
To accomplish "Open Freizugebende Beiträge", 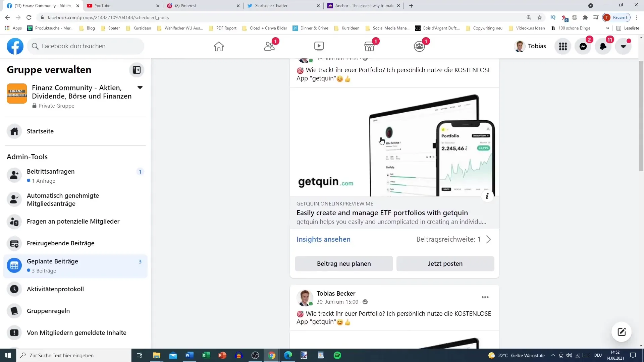I will [75, 243].
